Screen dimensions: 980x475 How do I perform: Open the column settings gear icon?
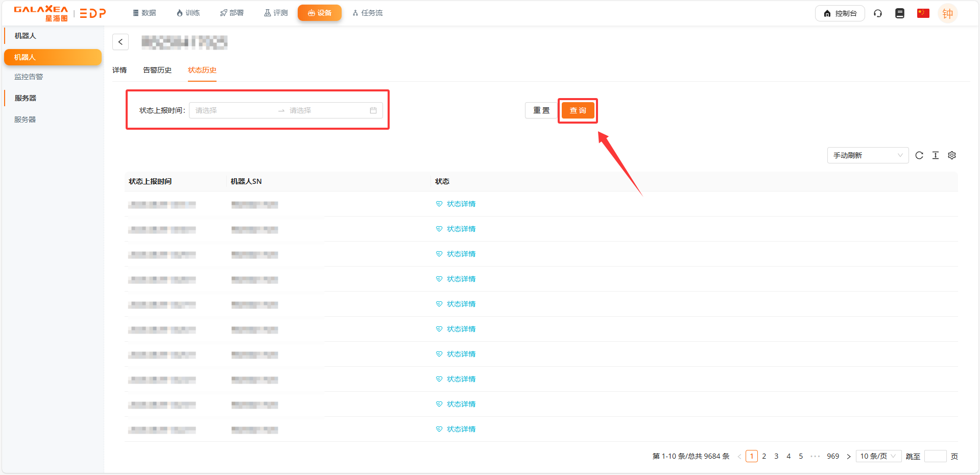click(952, 155)
